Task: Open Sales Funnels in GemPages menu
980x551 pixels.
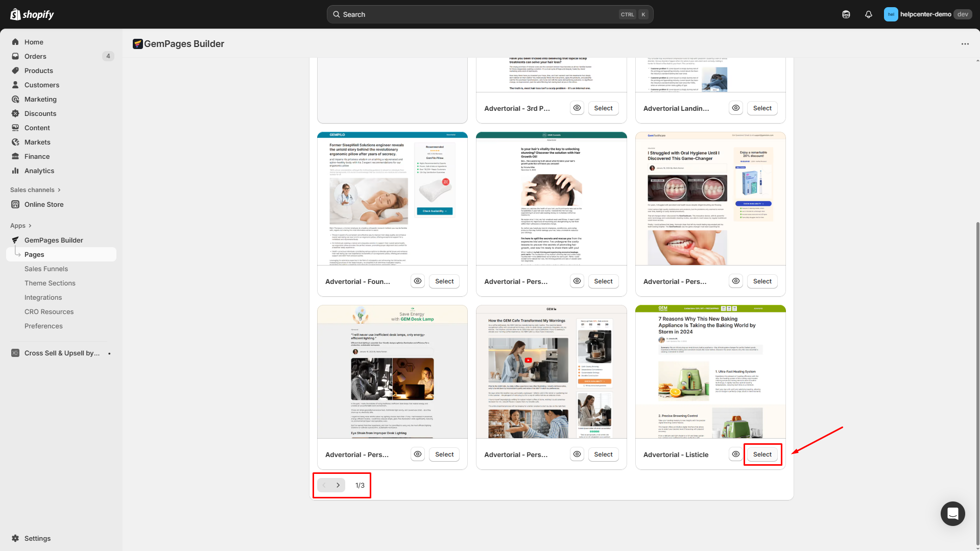Action: (x=46, y=269)
